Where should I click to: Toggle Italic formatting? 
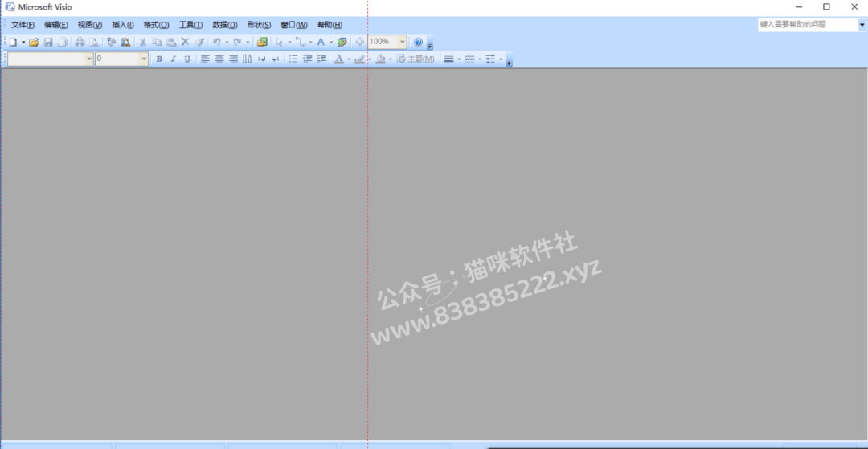[173, 59]
